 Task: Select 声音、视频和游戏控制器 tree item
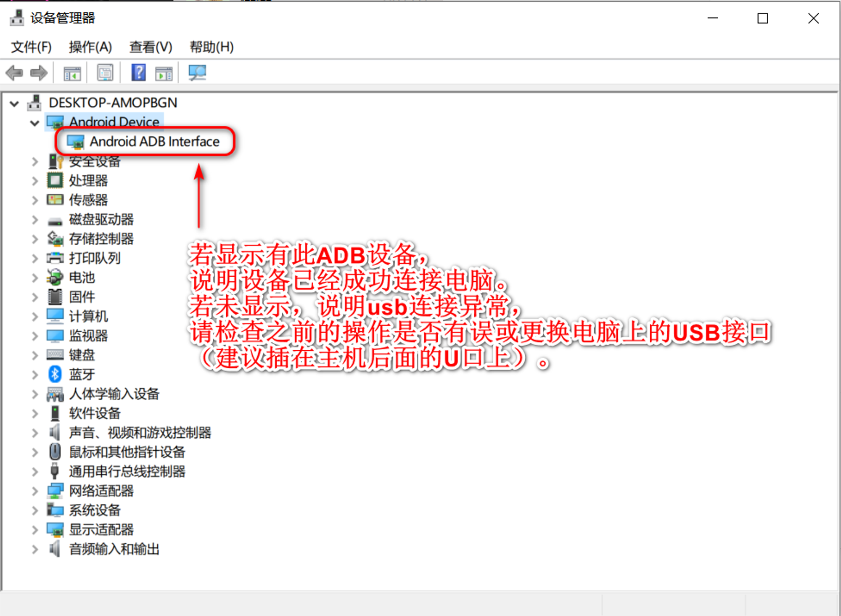(140, 432)
